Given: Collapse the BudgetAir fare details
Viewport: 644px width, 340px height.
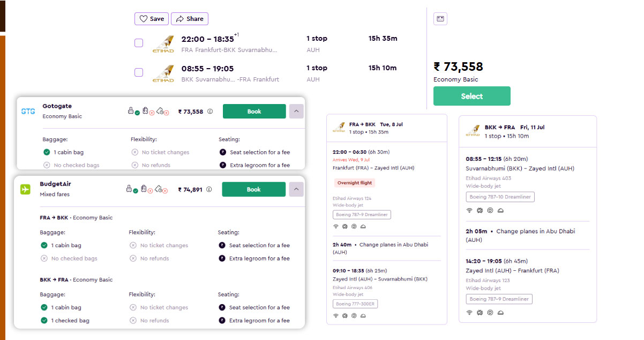Looking at the screenshot, I should (297, 189).
